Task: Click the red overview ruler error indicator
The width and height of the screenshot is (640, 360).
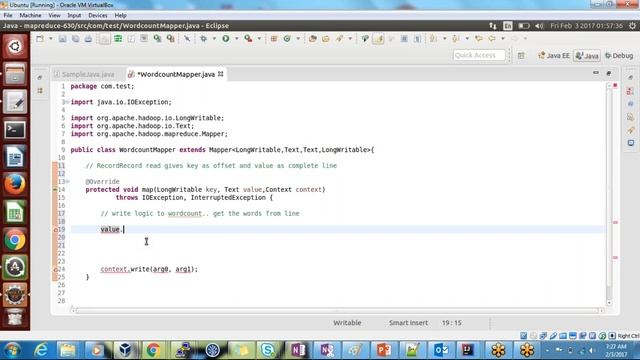Action: point(615,86)
